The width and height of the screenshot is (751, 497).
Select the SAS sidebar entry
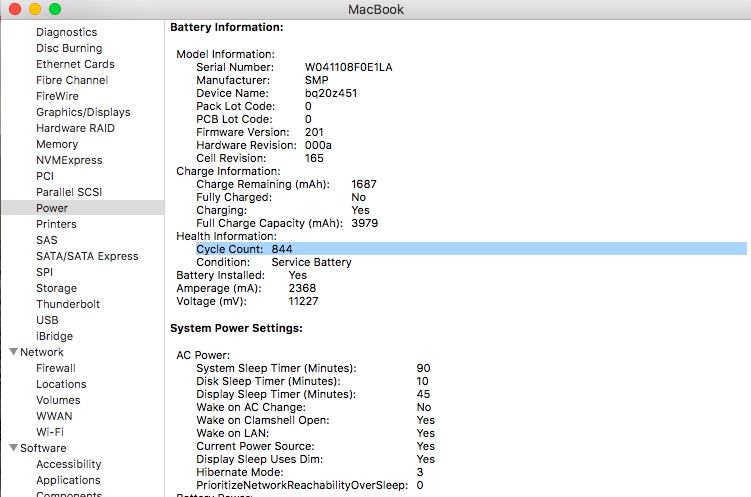click(x=46, y=240)
